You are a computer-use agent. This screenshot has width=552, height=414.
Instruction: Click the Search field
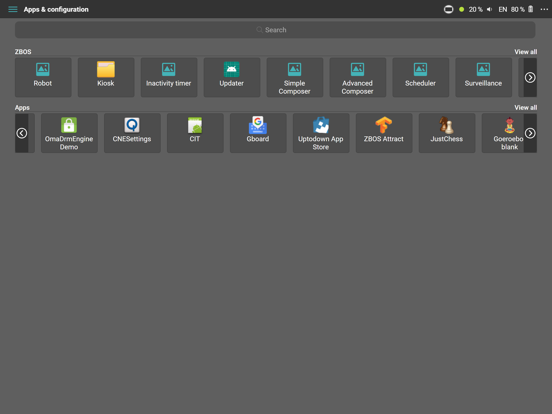[x=275, y=30]
